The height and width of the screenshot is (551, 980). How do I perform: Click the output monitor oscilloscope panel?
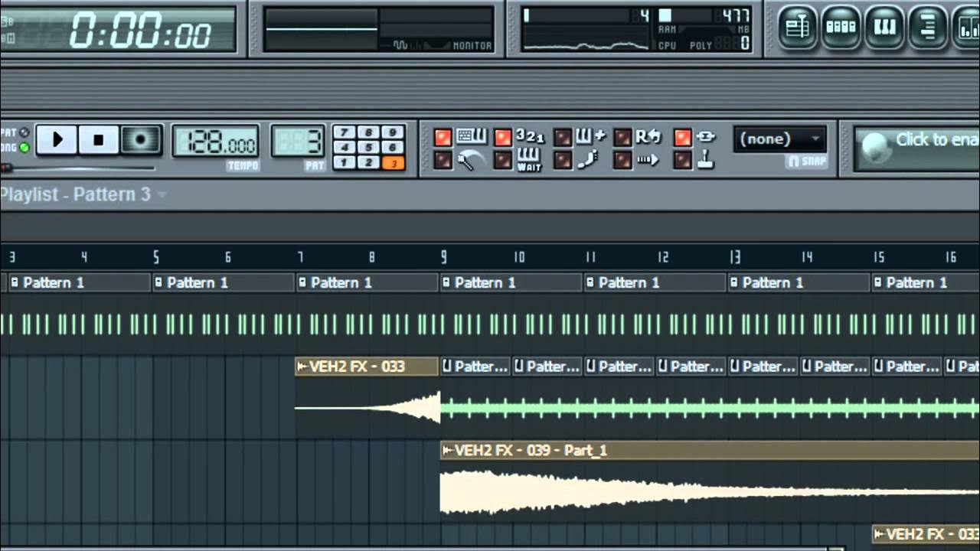(x=378, y=30)
